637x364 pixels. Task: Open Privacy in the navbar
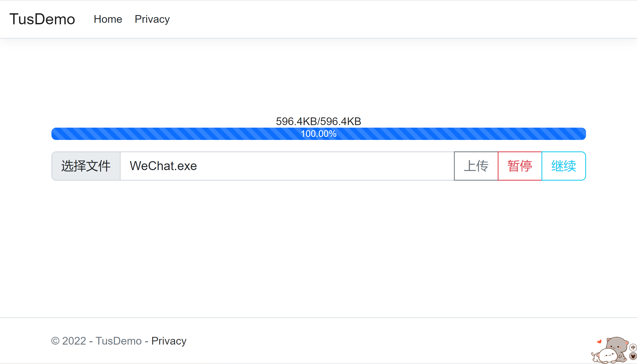[152, 19]
